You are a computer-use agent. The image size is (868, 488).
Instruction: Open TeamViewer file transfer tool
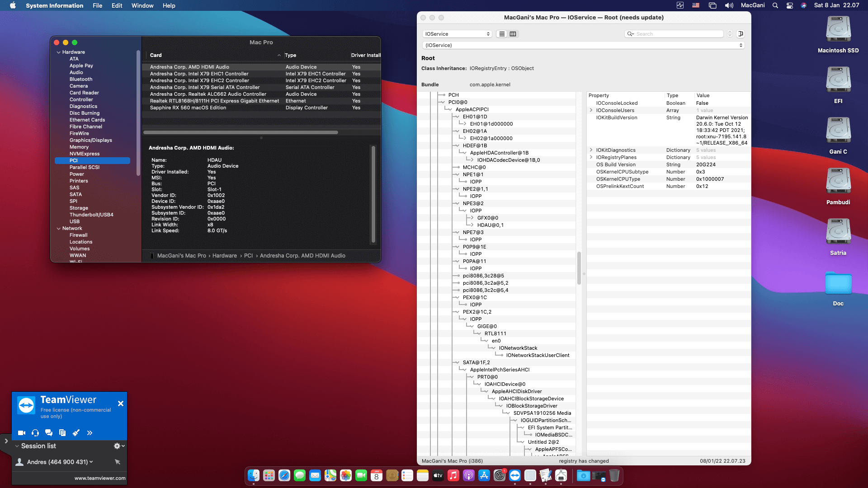62,432
